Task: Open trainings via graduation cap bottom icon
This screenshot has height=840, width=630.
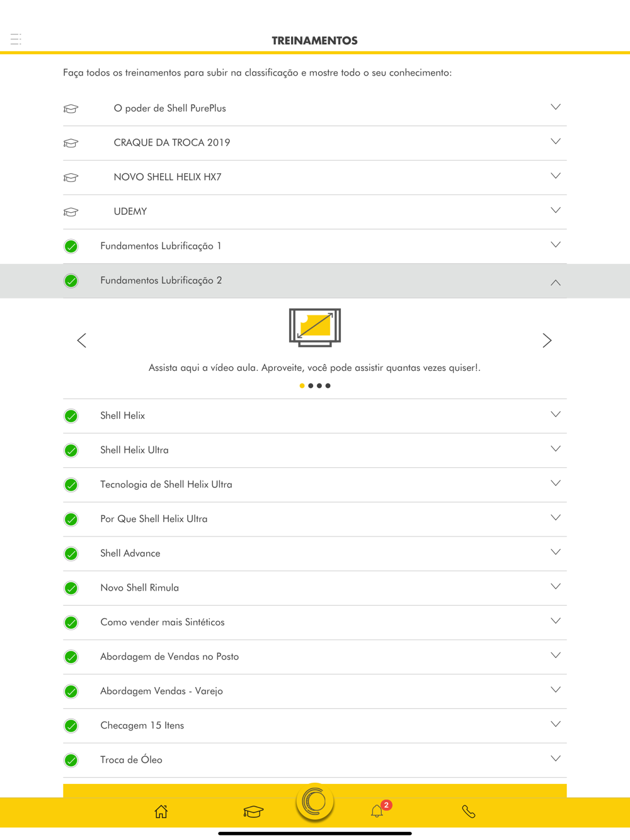Action: pos(253,812)
